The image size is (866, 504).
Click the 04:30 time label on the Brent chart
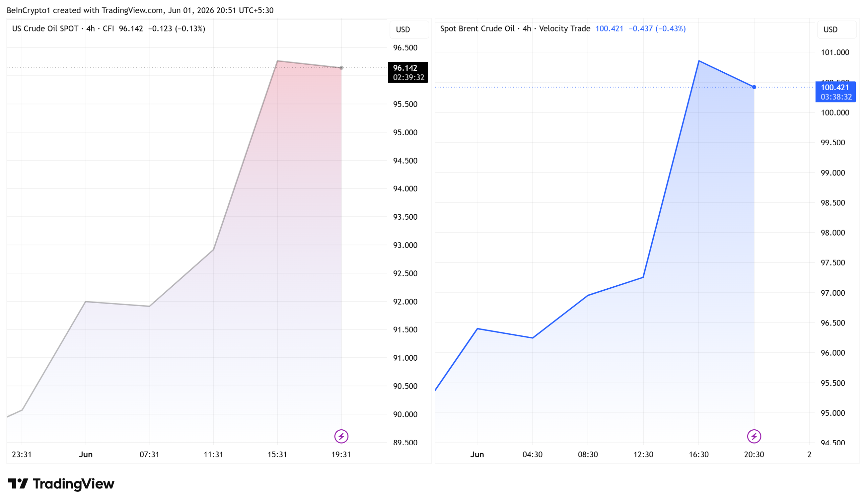pyautogui.click(x=532, y=455)
